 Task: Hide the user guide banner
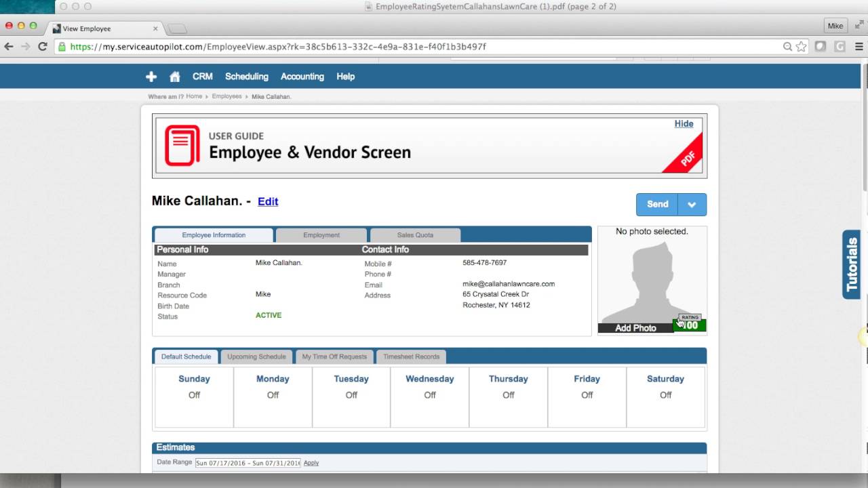tap(684, 123)
